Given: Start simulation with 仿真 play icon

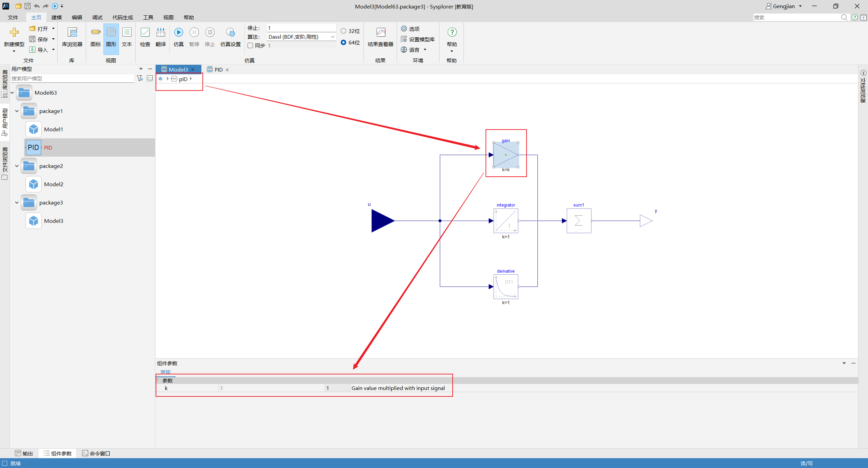Looking at the screenshot, I should (178, 33).
